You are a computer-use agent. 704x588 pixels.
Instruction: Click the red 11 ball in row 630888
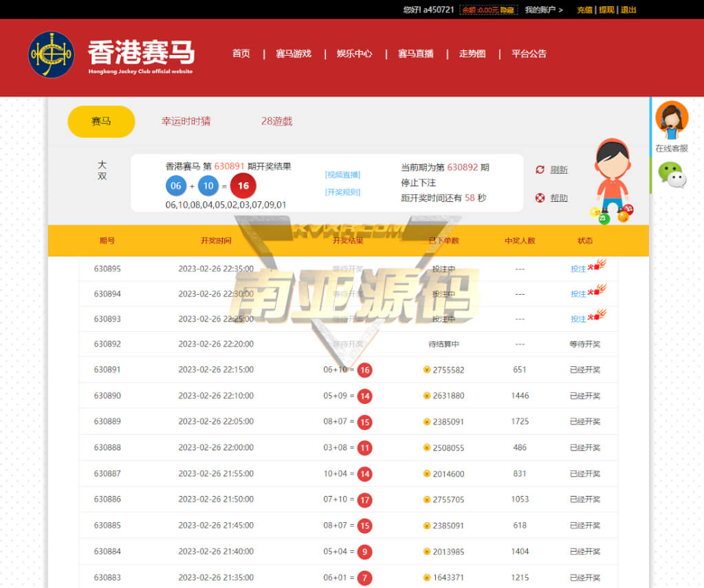click(364, 448)
